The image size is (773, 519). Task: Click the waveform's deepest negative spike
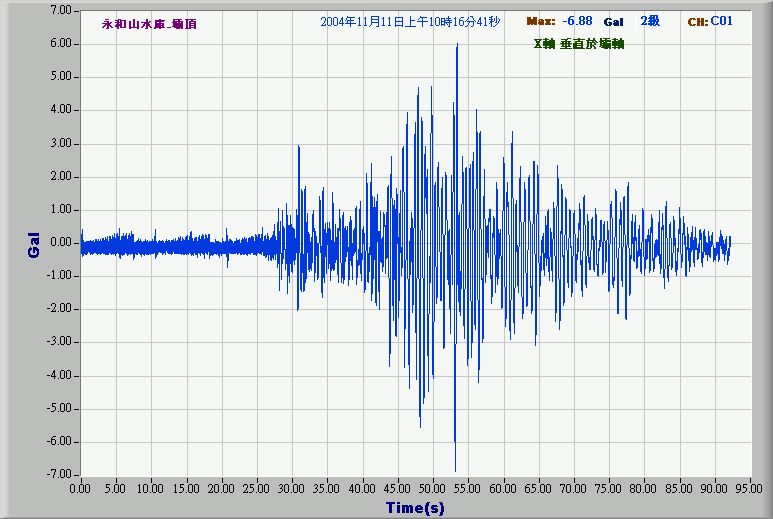coord(455,468)
